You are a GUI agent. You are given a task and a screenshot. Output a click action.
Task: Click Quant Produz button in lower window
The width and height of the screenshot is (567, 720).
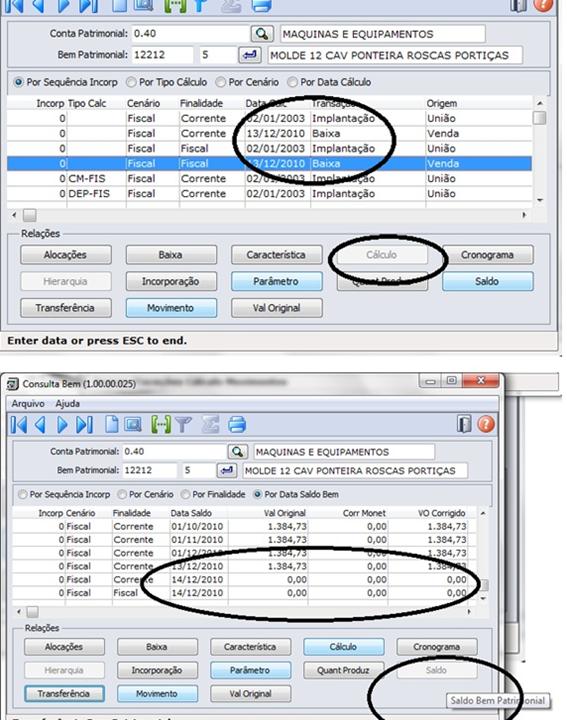(343, 670)
